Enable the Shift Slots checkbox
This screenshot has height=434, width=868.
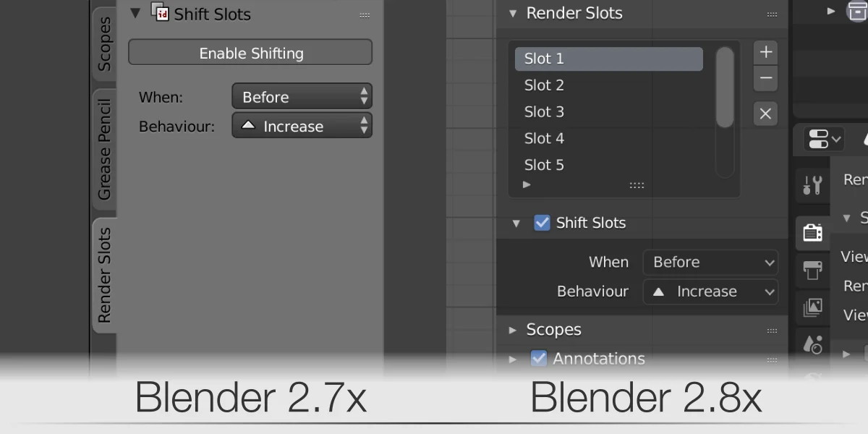542,223
